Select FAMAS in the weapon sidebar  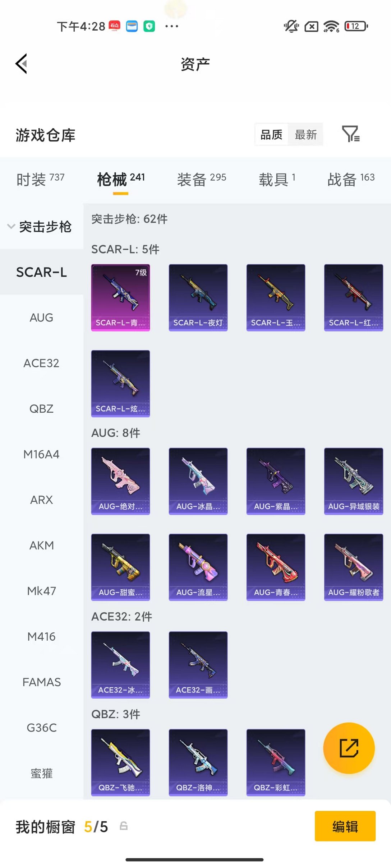tap(42, 682)
